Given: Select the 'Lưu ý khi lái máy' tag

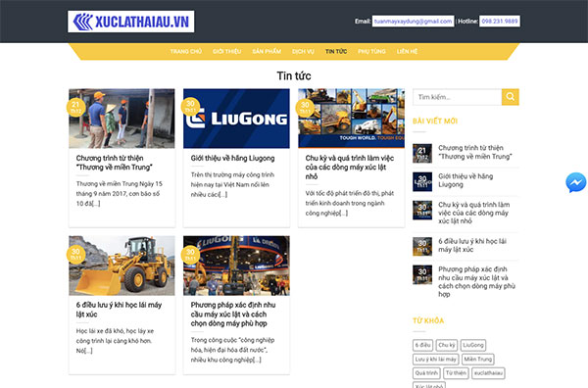Looking at the screenshot, I should click(436, 360).
